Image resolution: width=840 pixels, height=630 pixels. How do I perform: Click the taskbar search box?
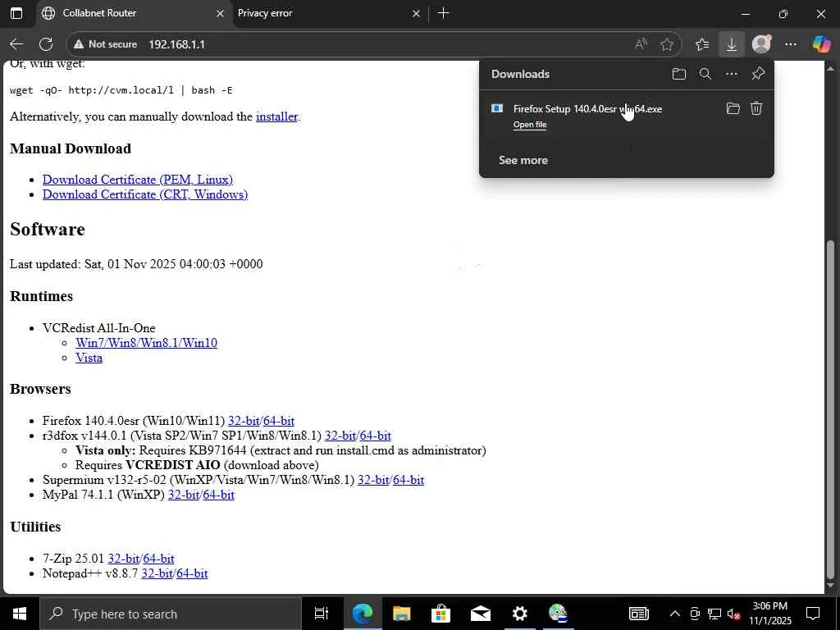tap(171, 614)
